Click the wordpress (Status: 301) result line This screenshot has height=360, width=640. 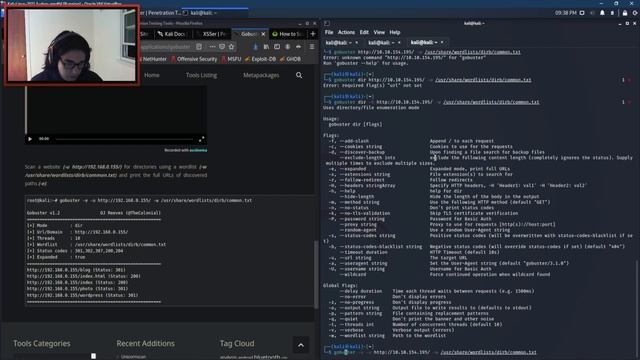pos(82,295)
